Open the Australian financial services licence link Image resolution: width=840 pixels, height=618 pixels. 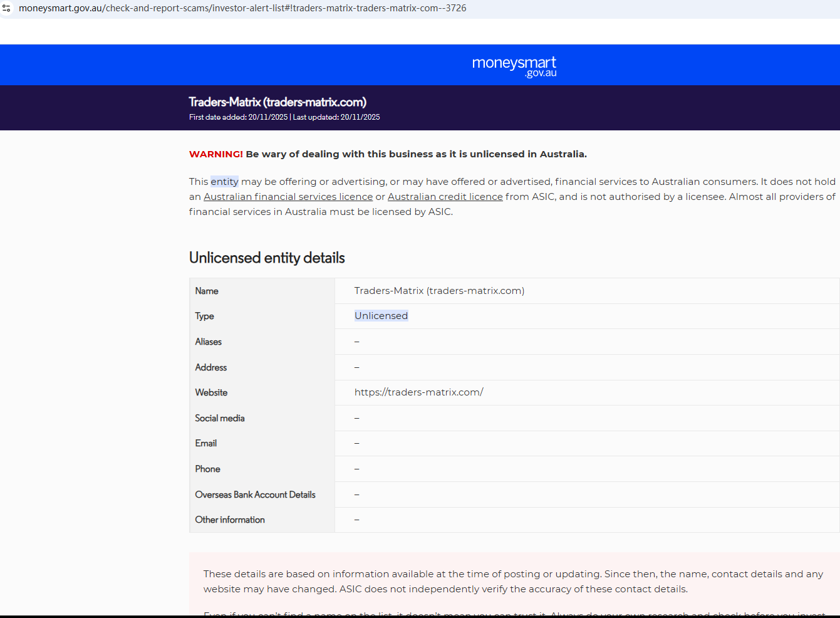point(288,197)
